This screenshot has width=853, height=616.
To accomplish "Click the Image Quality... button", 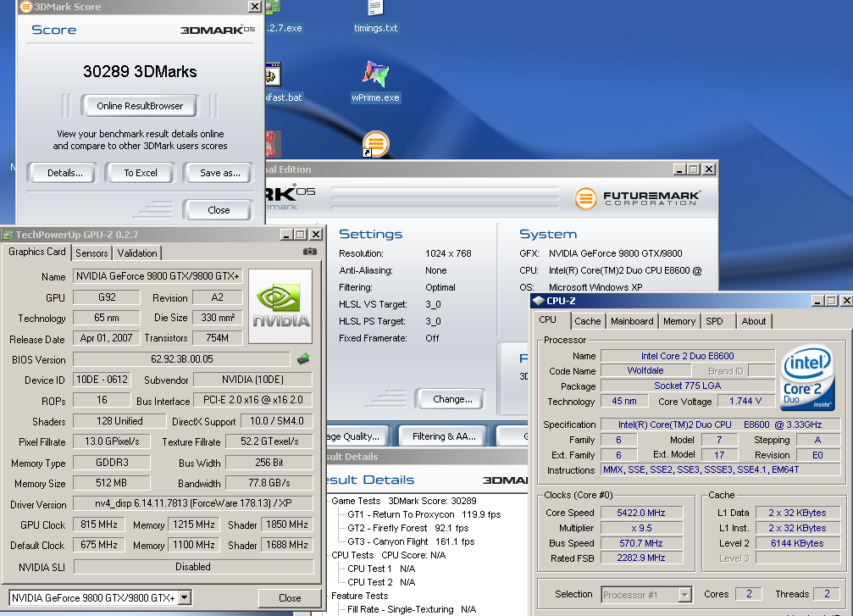I will 357,436.
